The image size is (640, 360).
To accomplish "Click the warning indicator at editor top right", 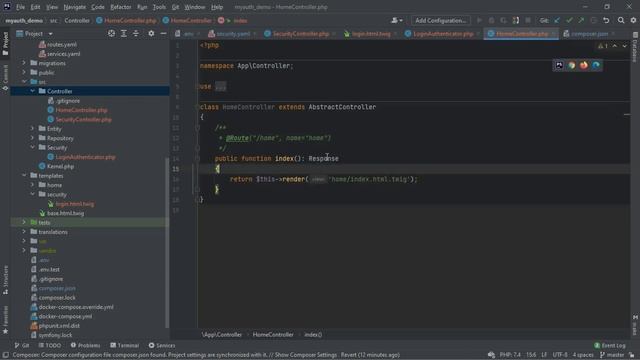I will 602,46.
